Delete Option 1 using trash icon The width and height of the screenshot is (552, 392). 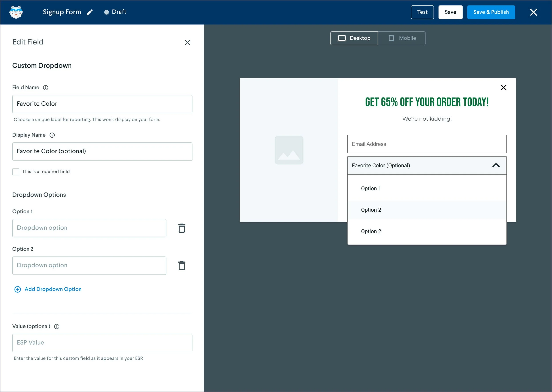coord(181,228)
